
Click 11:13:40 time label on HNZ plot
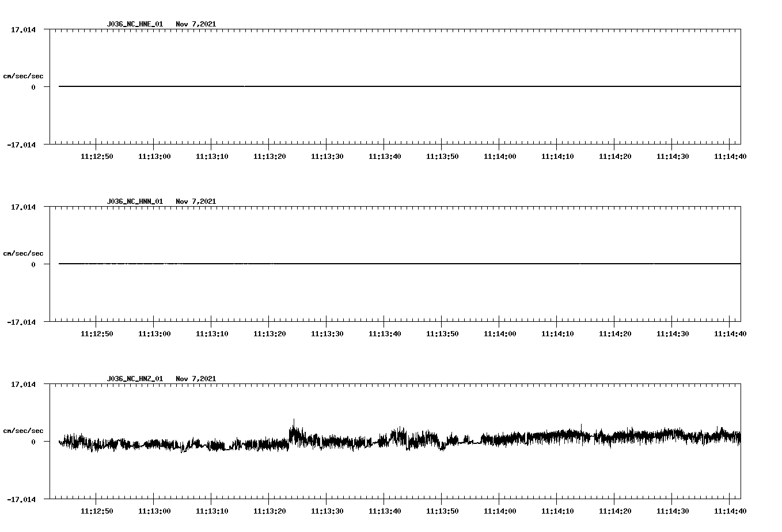pos(385,511)
